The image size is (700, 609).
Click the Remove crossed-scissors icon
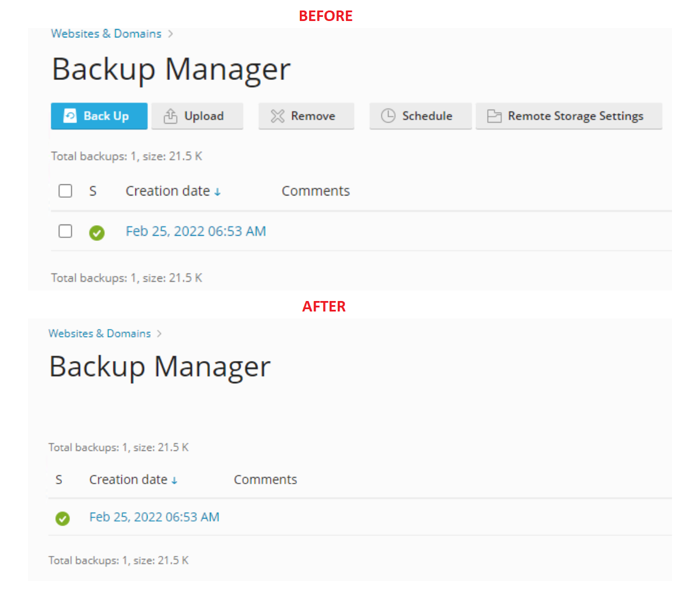[277, 116]
